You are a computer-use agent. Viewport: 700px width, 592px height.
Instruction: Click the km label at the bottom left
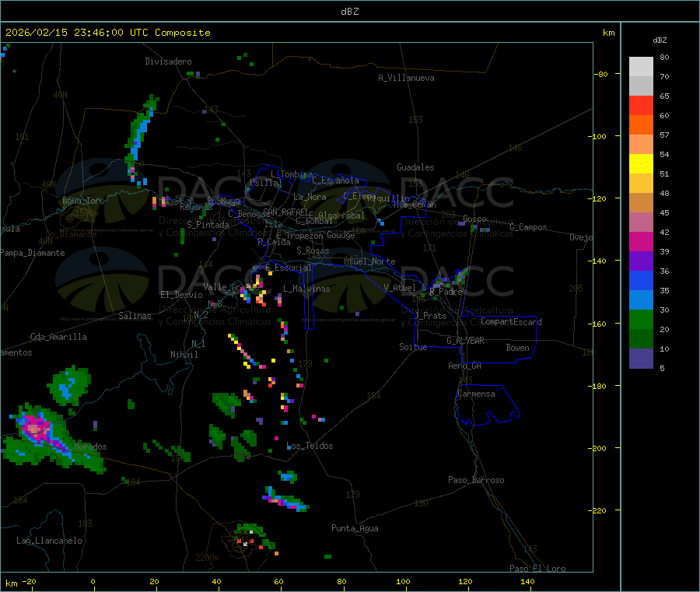pos(11,583)
